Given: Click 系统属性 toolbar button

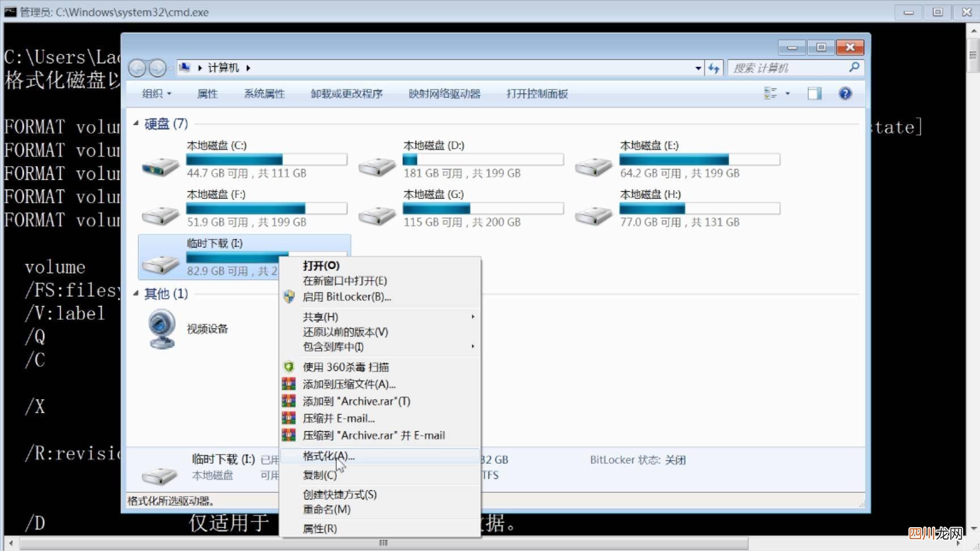Looking at the screenshot, I should click(264, 94).
